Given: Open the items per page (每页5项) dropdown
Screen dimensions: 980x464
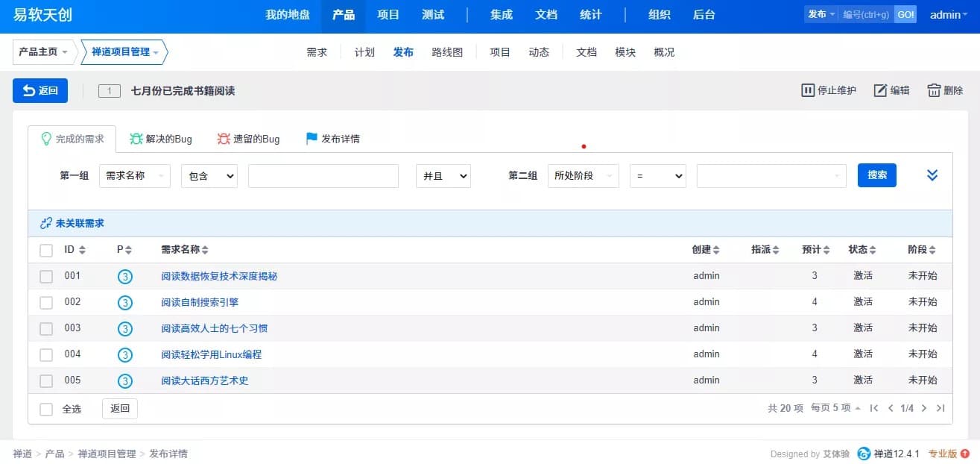Looking at the screenshot, I should tap(835, 408).
